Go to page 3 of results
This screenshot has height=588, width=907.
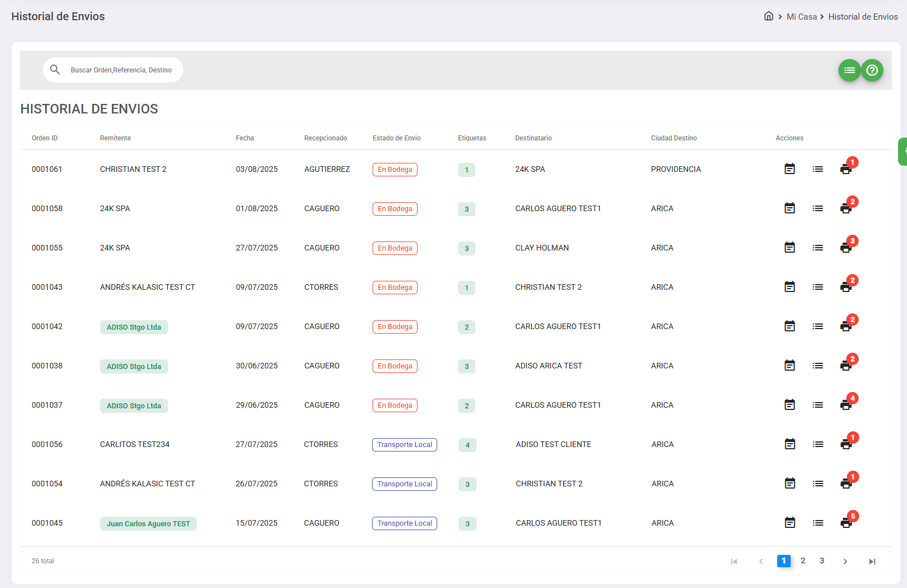[822, 560]
